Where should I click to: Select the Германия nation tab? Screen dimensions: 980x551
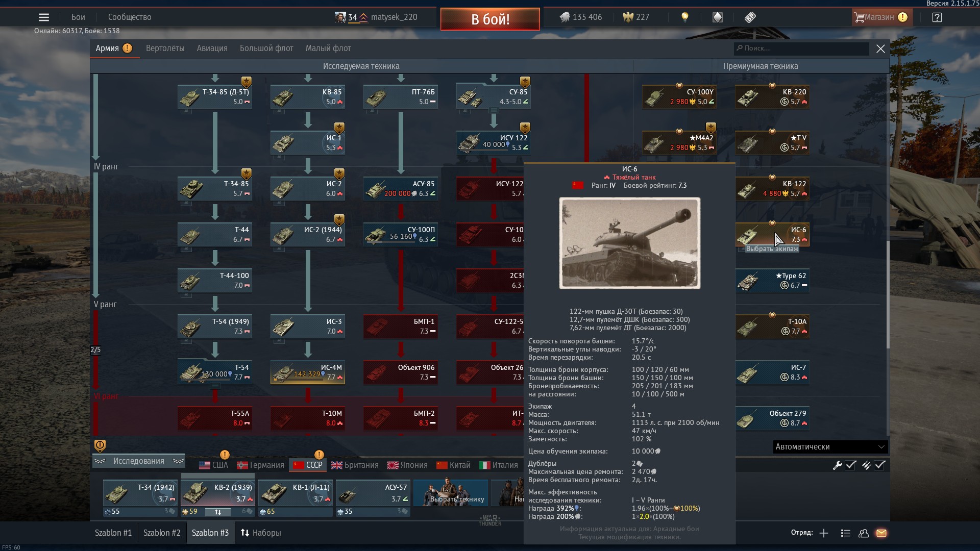(x=261, y=465)
